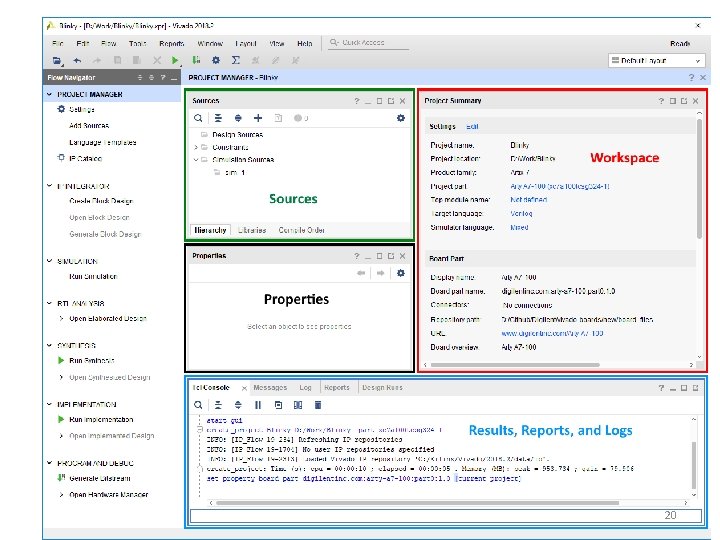Click Run Simulation

pos(93,276)
